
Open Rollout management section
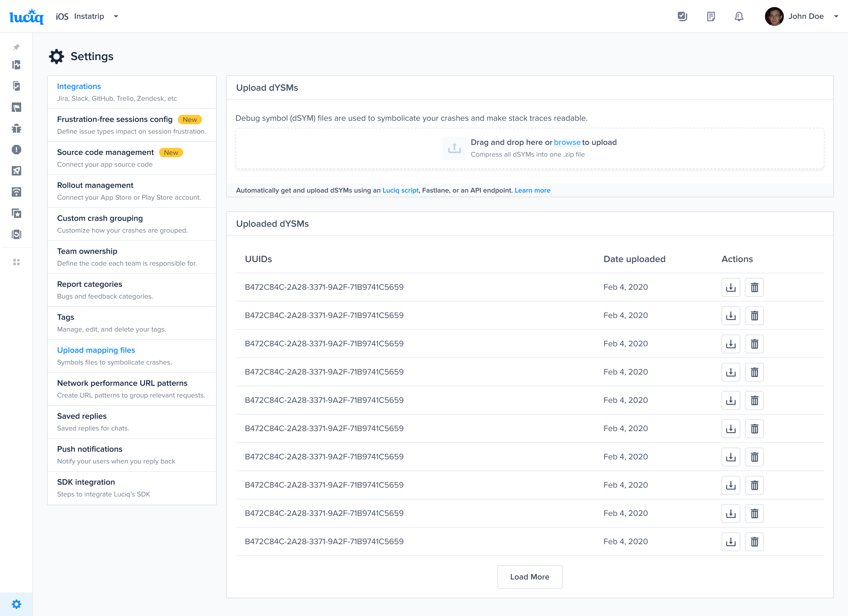[x=132, y=191]
